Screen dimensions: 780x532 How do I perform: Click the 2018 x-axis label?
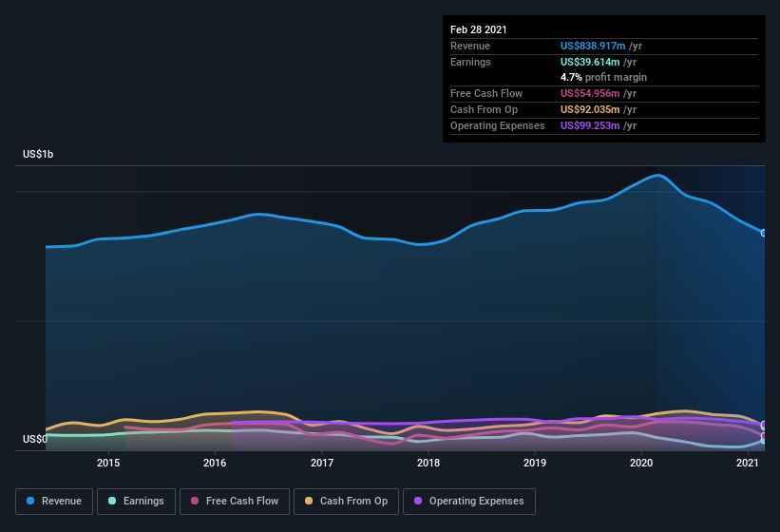click(x=428, y=463)
